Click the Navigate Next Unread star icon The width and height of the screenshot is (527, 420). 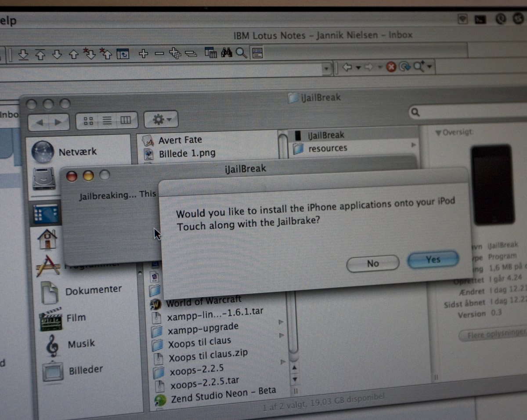click(89, 54)
